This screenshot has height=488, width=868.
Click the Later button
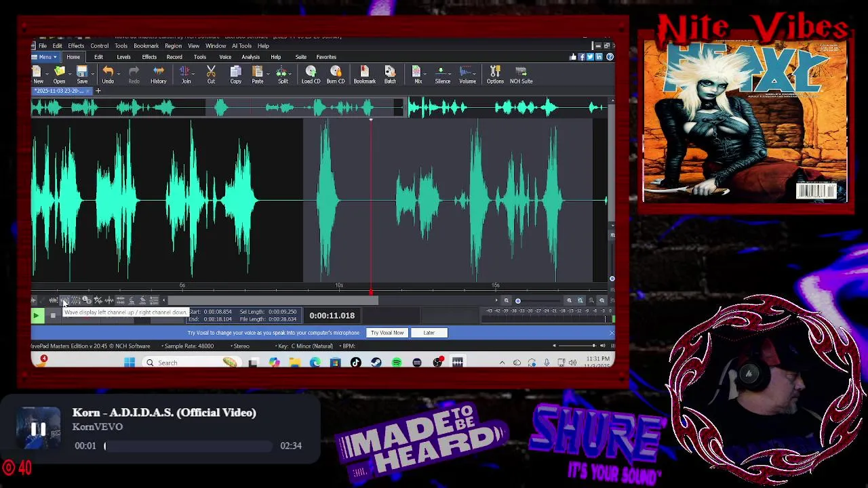pos(429,333)
